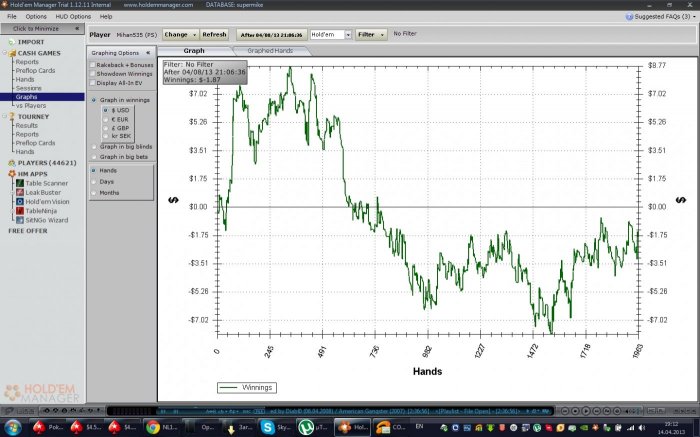Select Graph in big blinds option
The width and height of the screenshot is (700, 437).
[x=93, y=147]
